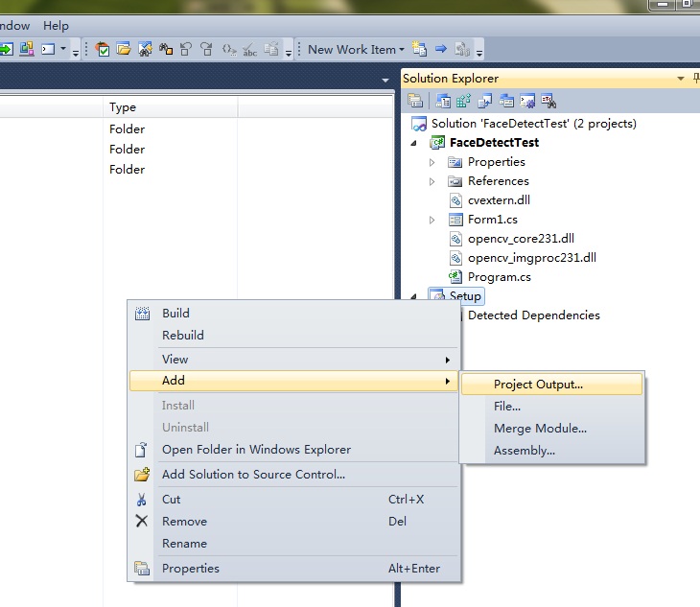Choose Remove from context menu
Viewport: 700px width, 607px height.
[x=293, y=522]
